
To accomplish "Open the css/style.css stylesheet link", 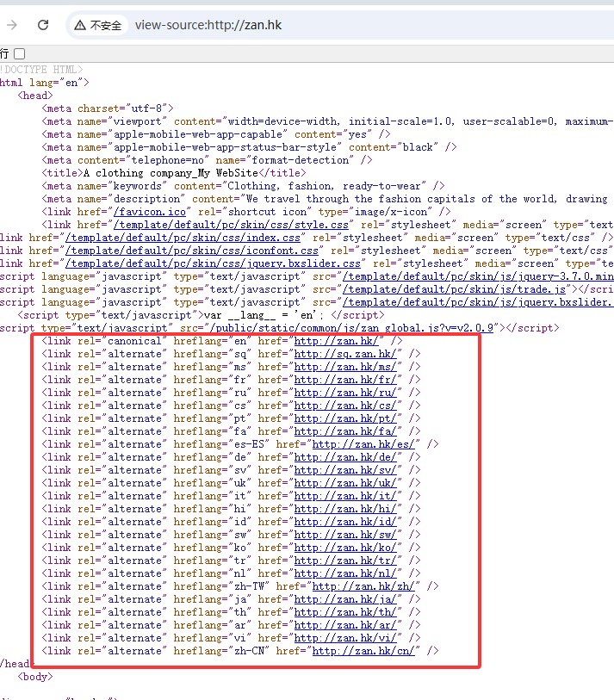I will [x=231, y=225].
